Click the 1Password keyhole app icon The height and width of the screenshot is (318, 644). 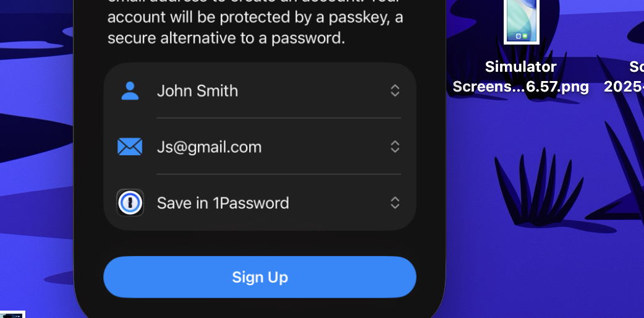click(130, 203)
